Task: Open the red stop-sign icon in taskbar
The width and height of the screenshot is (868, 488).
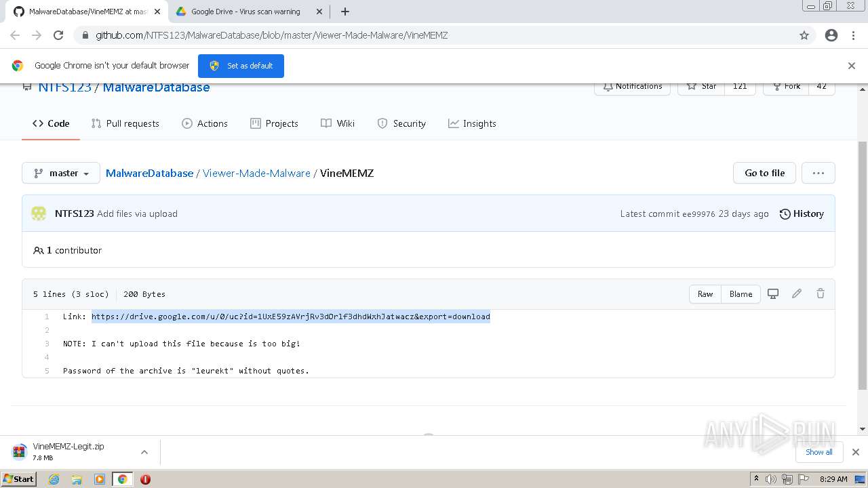Action: coord(145,479)
